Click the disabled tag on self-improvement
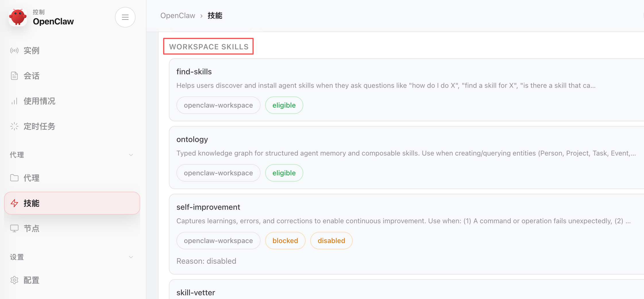Image resolution: width=644 pixels, height=299 pixels. pos(331,241)
